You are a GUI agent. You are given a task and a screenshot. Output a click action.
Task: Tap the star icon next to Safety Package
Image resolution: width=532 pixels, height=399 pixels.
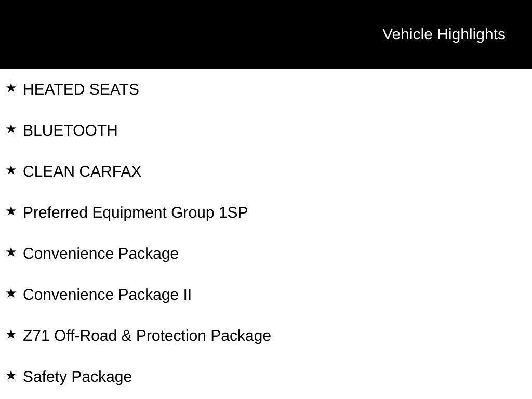click(x=11, y=376)
